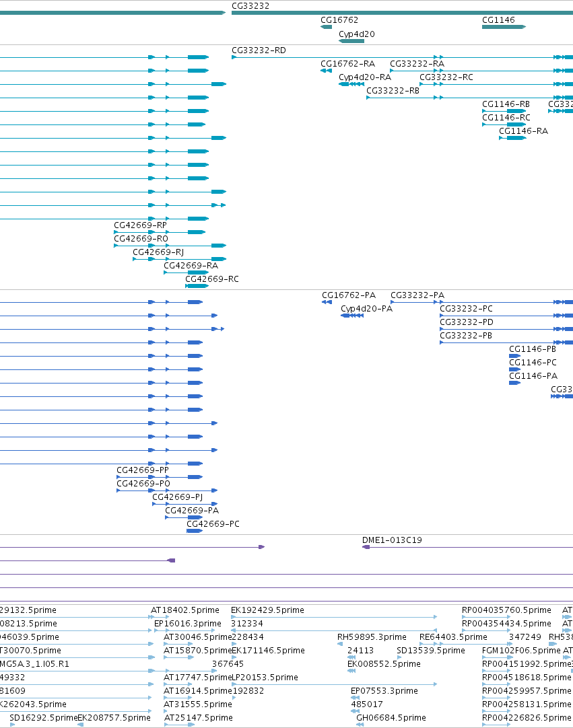Choose transcript CG42669-RC

pos(212,279)
